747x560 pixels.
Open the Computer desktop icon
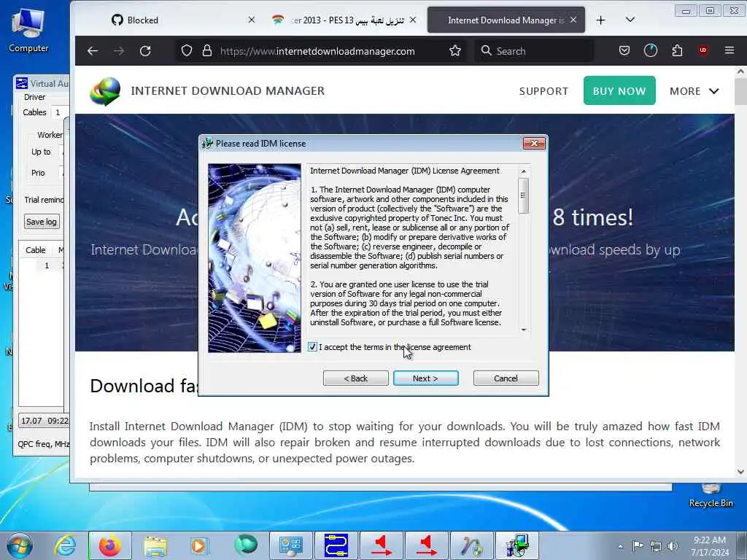(x=28, y=31)
